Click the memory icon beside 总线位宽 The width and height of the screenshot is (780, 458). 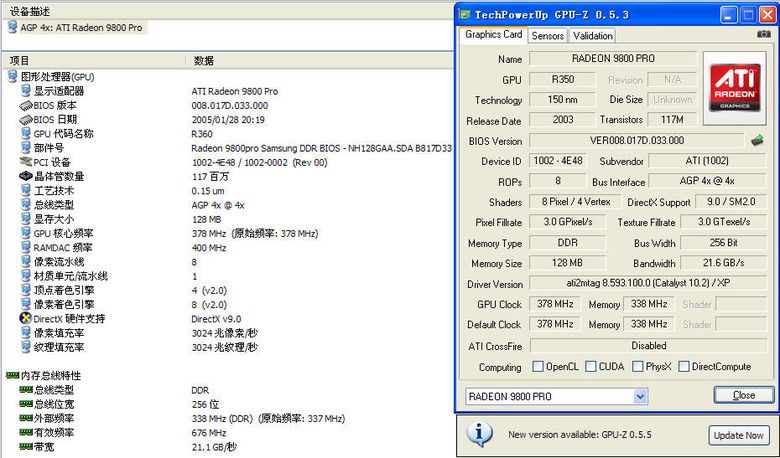click(x=26, y=404)
